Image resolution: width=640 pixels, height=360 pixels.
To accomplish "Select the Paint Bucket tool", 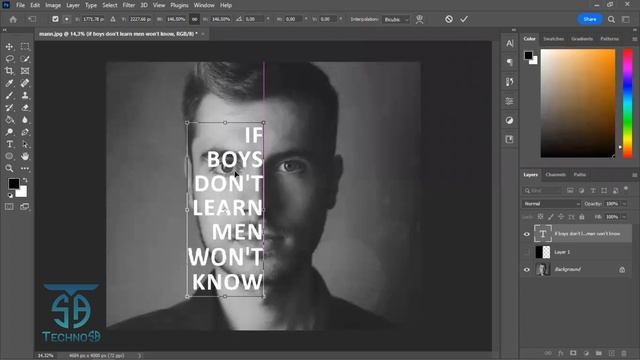I will click(9, 120).
